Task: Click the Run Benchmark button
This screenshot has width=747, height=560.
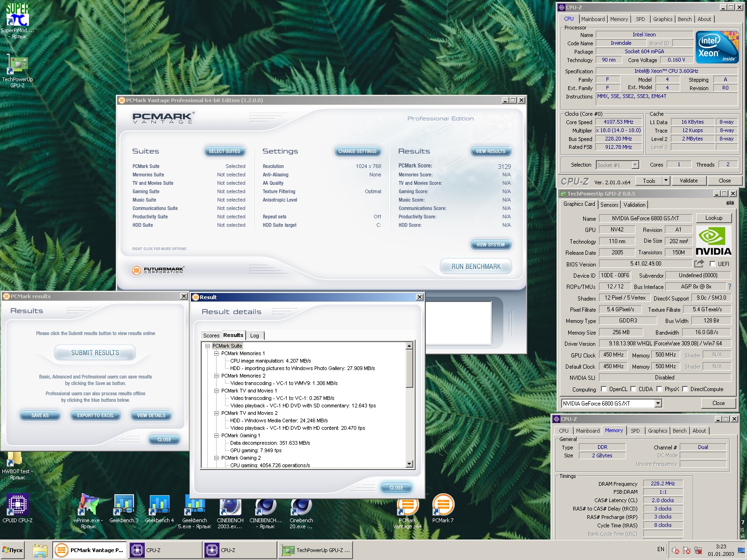Action: click(x=476, y=266)
